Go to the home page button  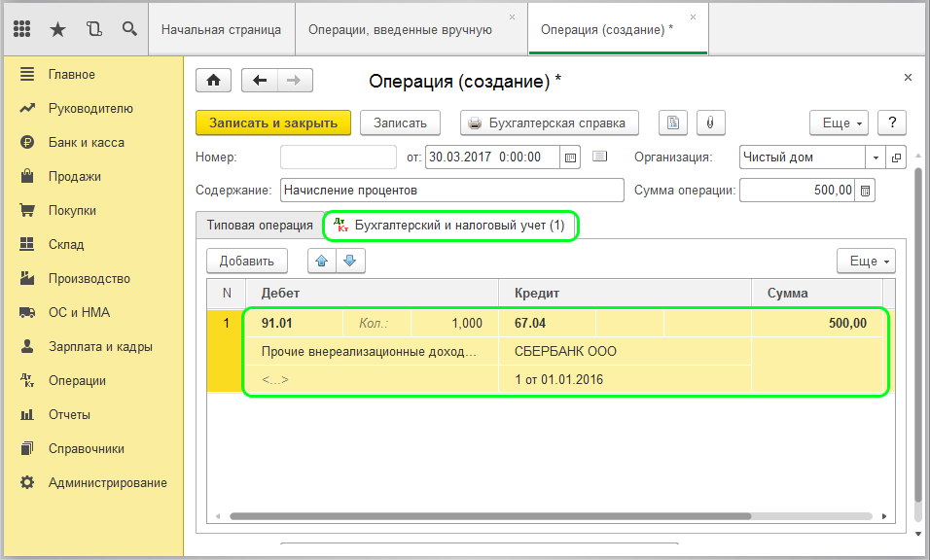tap(213, 80)
